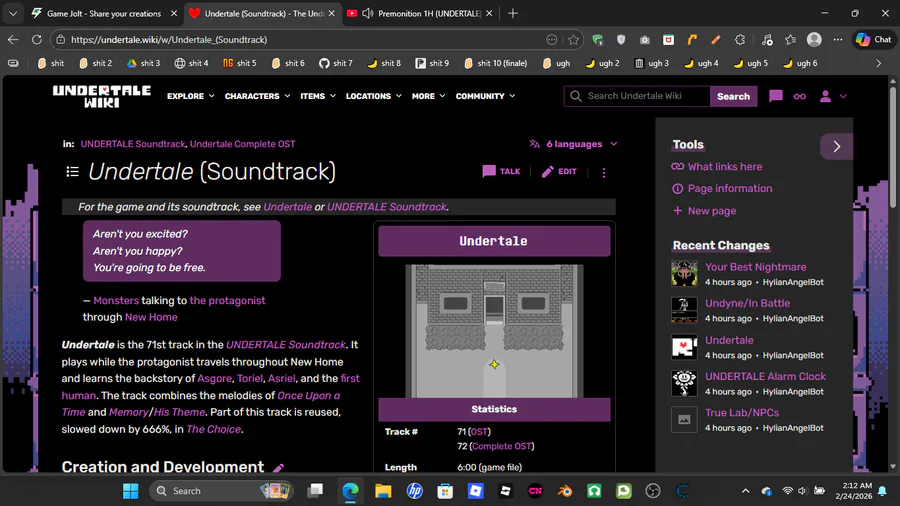Click the taskbar Search box

click(222, 491)
